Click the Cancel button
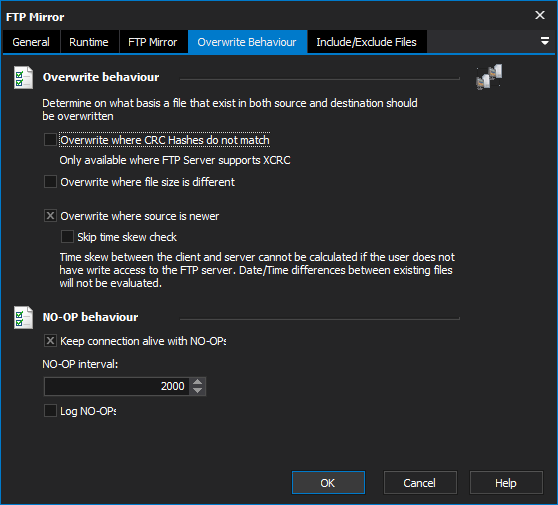Image resolution: width=558 pixels, height=505 pixels. point(420,483)
